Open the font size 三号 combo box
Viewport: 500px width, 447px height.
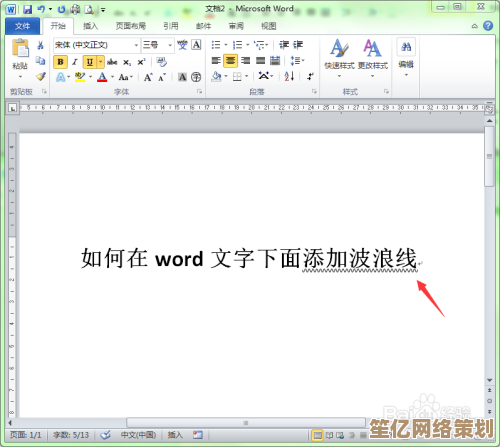click(x=157, y=45)
